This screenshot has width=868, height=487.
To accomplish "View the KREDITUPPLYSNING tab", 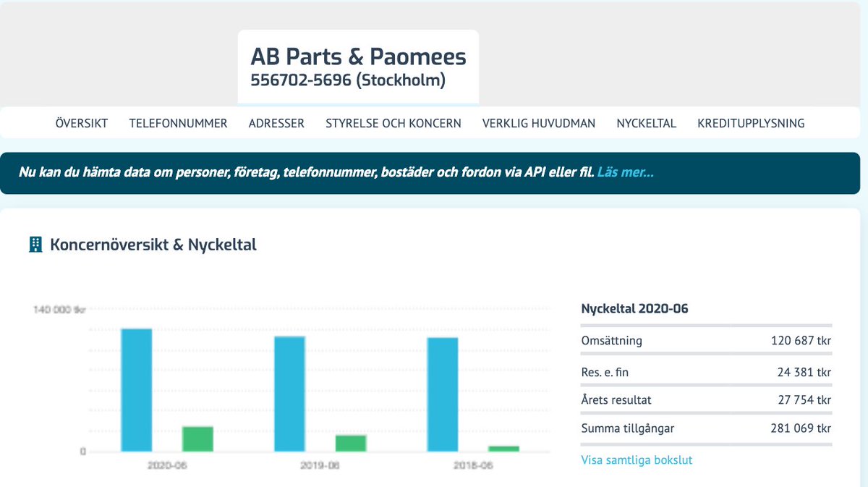I will click(751, 123).
